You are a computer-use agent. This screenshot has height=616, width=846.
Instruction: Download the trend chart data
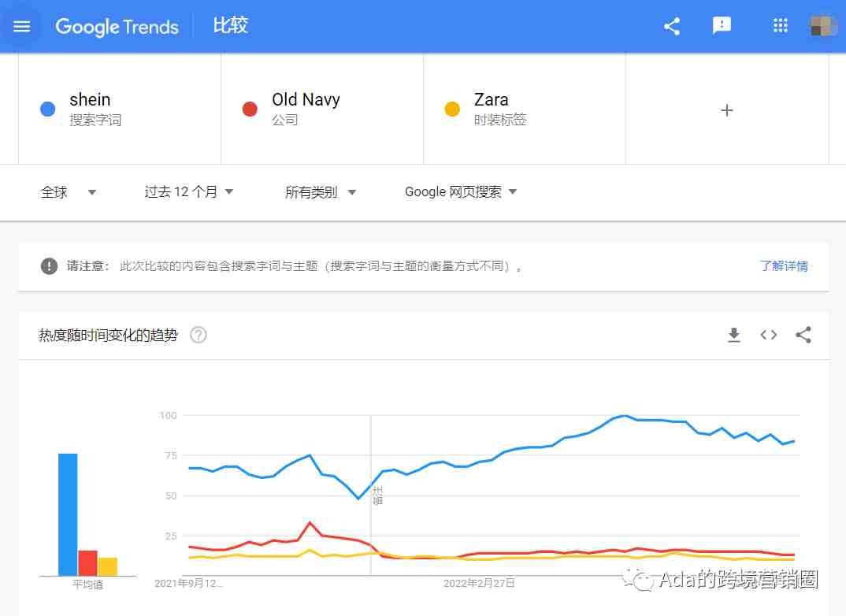point(734,335)
